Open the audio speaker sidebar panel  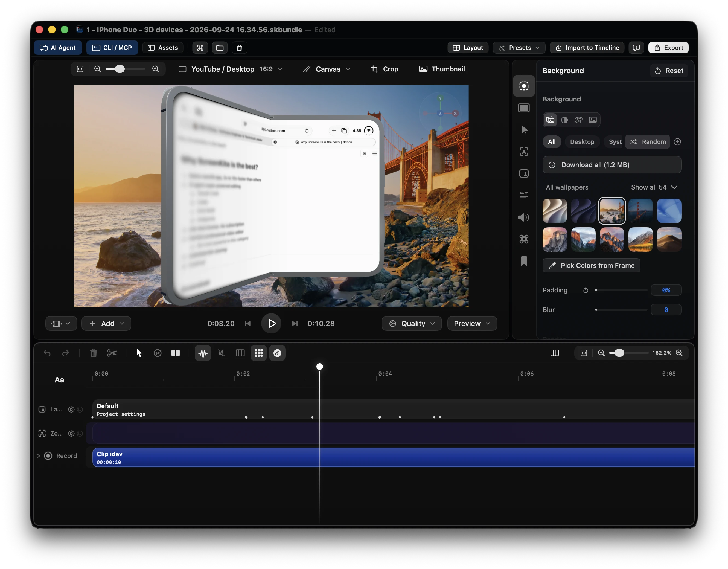pos(524,217)
